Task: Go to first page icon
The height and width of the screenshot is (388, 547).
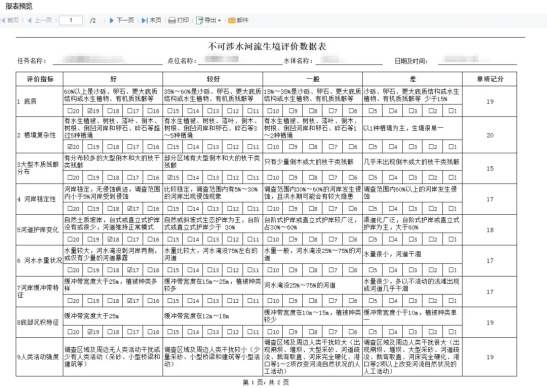Action: [x=3, y=20]
